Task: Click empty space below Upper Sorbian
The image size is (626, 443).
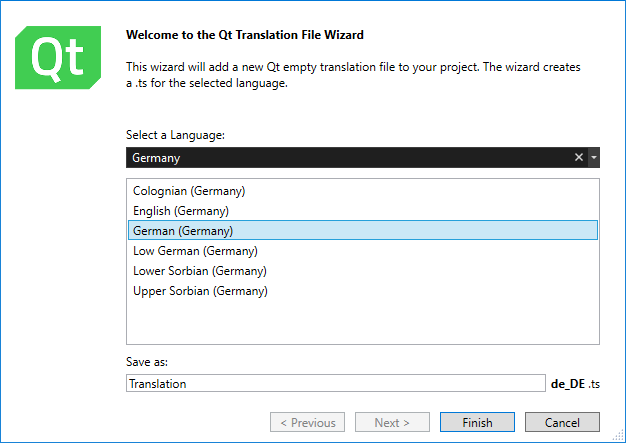Action: 362,322
